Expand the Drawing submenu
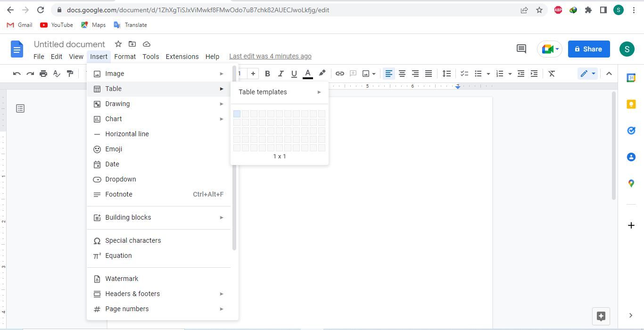Image resolution: width=644 pixels, height=330 pixels. point(159,104)
